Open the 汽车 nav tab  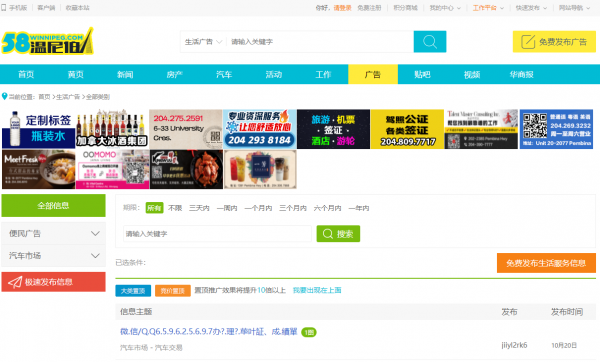click(224, 74)
